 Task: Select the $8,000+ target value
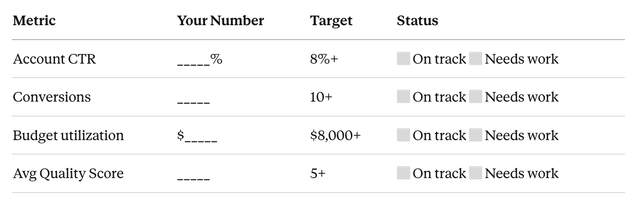335,135
